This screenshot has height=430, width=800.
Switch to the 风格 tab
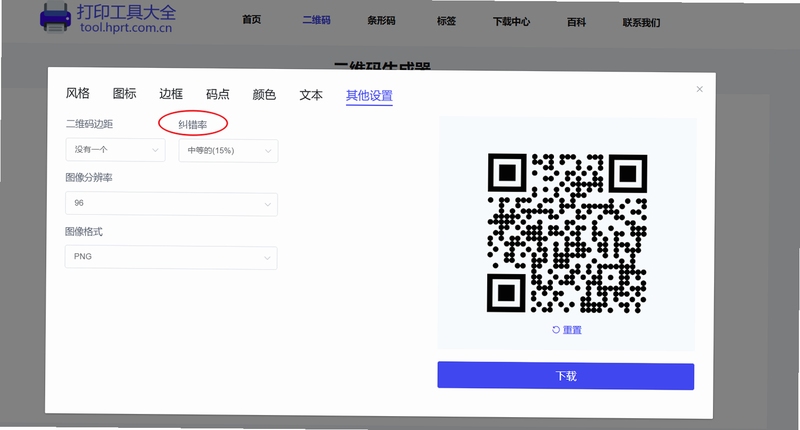pos(78,93)
